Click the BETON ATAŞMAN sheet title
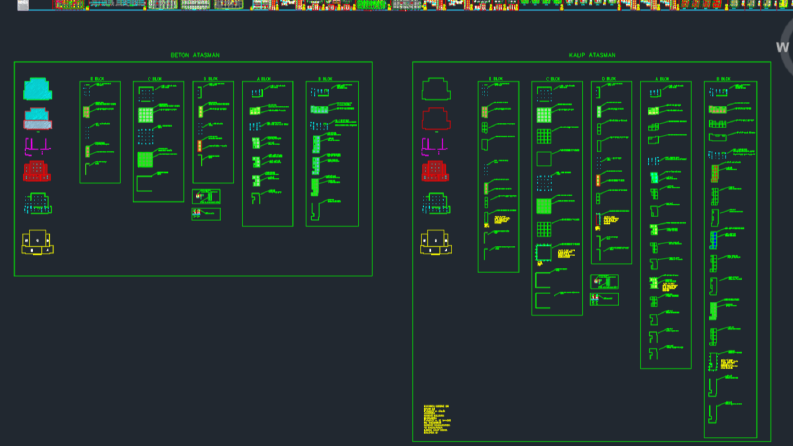The width and height of the screenshot is (793, 446). pos(195,55)
